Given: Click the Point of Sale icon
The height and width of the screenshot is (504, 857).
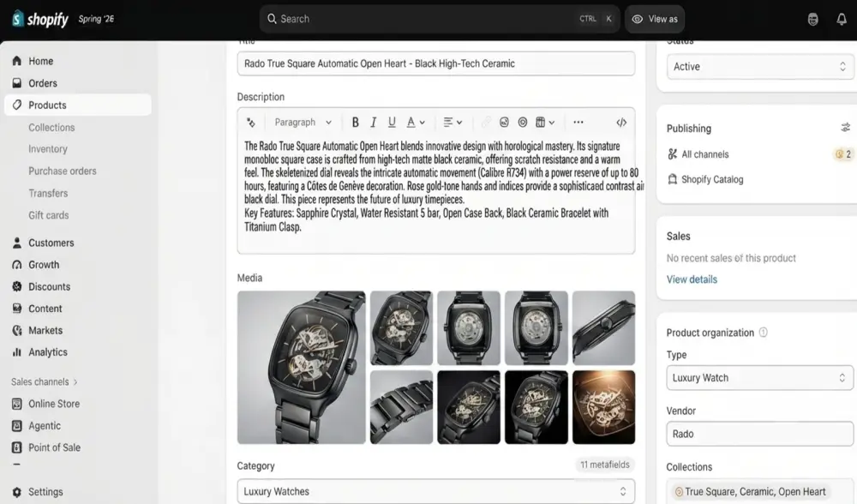Looking at the screenshot, I should [17, 447].
